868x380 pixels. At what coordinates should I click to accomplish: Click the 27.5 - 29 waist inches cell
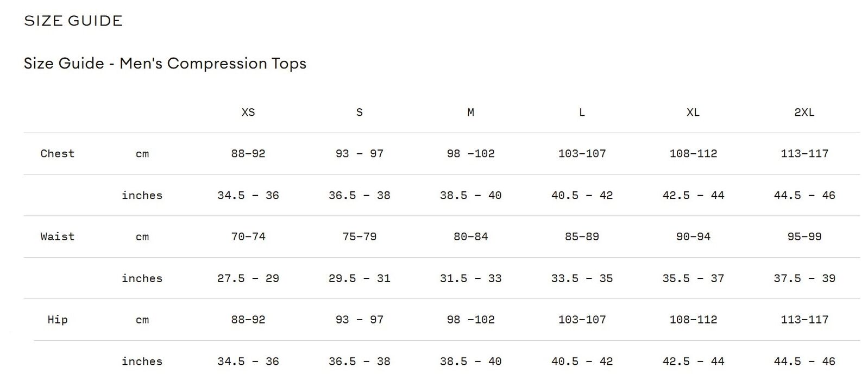point(248,278)
